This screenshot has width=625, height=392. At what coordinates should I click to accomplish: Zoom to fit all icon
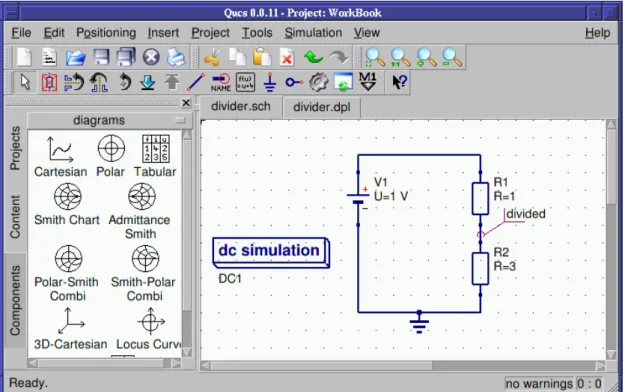[x=375, y=57]
